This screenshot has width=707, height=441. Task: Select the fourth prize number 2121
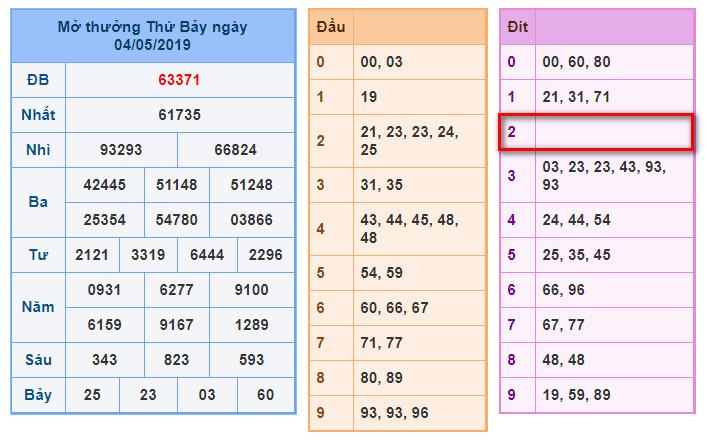[91, 255]
